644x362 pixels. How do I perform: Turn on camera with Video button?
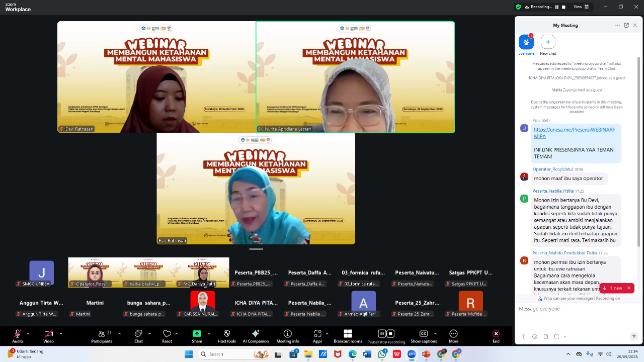pos(48,336)
